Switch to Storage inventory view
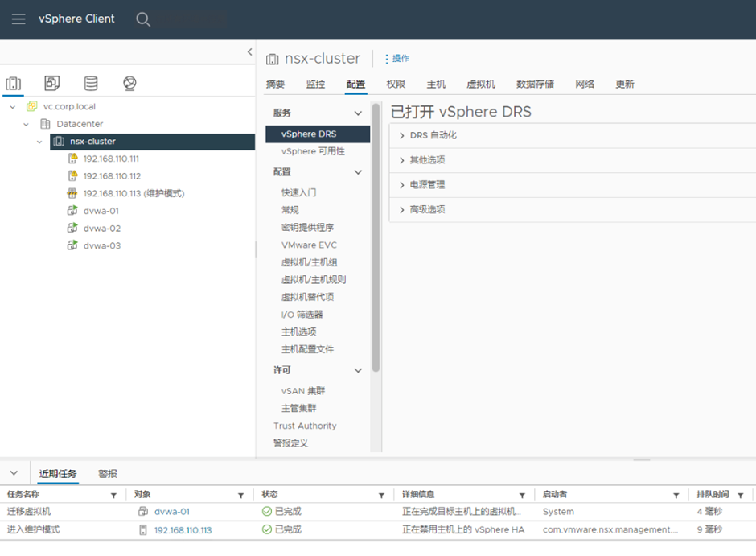The width and height of the screenshot is (756, 556). [x=91, y=84]
